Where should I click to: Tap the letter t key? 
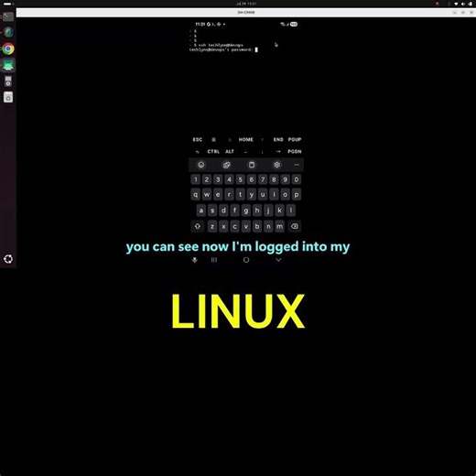(x=240, y=194)
